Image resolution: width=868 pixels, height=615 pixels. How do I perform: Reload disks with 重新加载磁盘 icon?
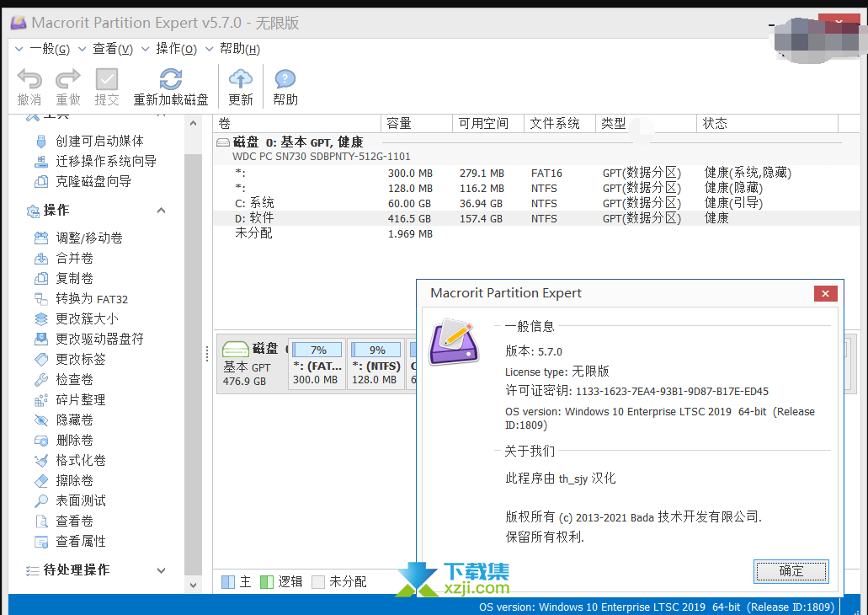[x=171, y=79]
